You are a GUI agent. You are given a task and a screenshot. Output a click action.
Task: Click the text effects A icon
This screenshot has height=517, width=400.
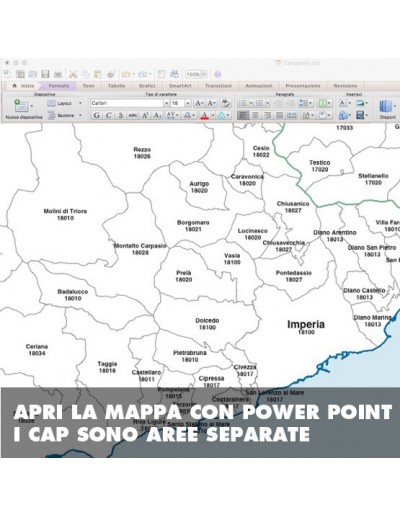pyautogui.click(x=221, y=115)
